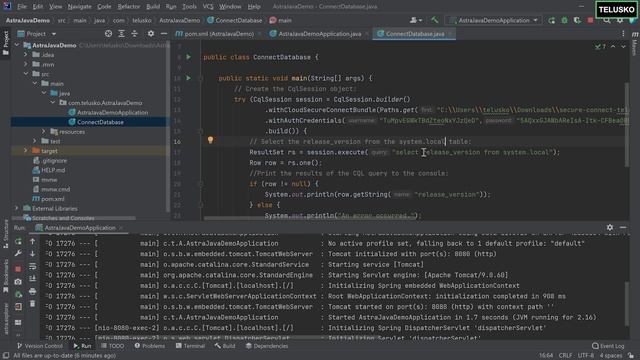Click the UTF-8 encoding in the status bar
This screenshot has width=640, height=360.
click(586, 356)
